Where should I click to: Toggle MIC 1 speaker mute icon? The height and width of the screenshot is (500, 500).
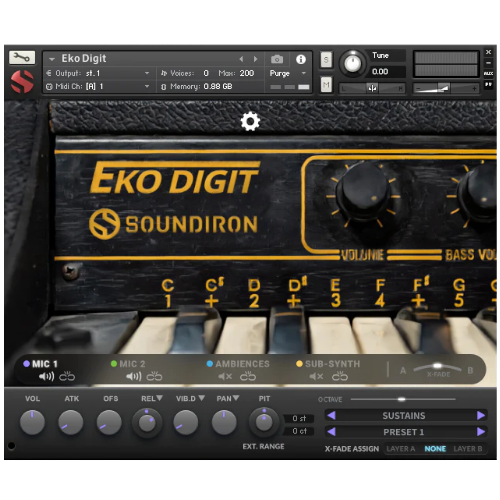(46, 377)
